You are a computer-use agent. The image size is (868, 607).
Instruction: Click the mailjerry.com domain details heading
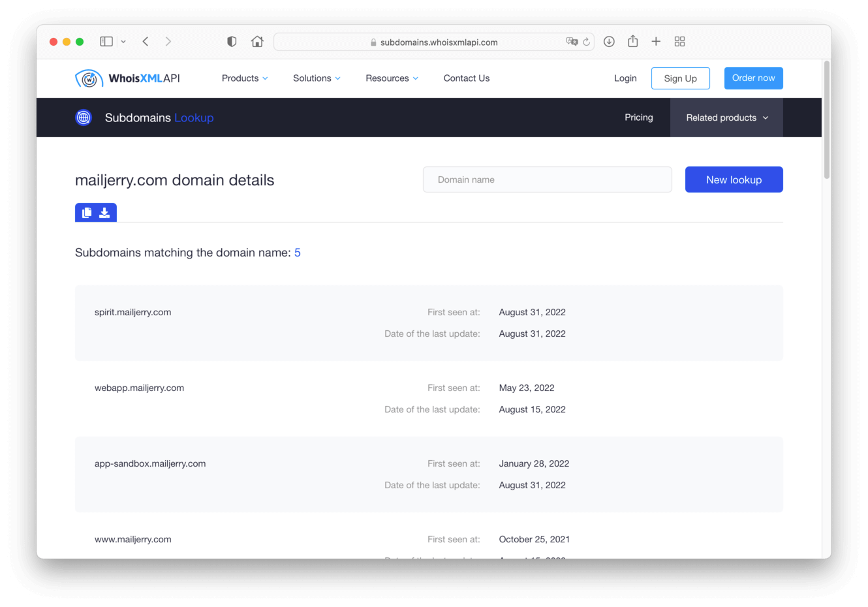click(175, 180)
